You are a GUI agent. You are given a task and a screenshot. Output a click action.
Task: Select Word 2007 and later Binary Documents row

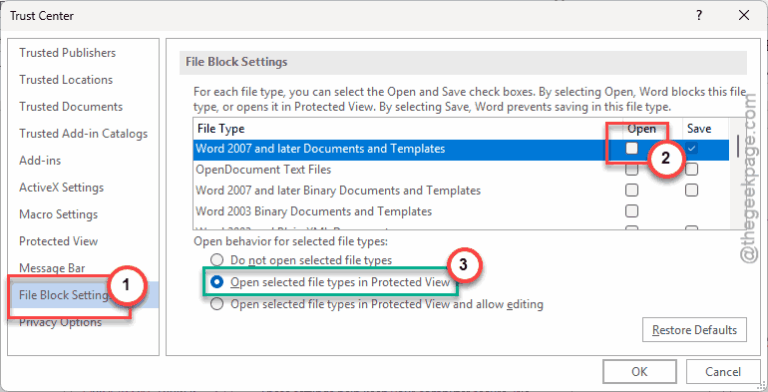click(461, 190)
